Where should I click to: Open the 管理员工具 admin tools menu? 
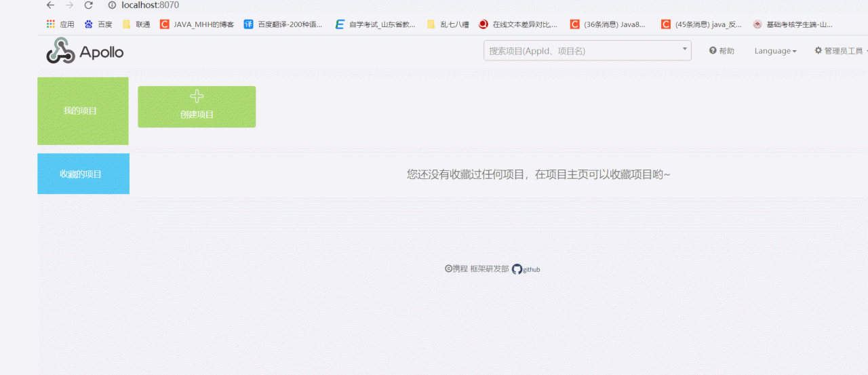tap(840, 51)
